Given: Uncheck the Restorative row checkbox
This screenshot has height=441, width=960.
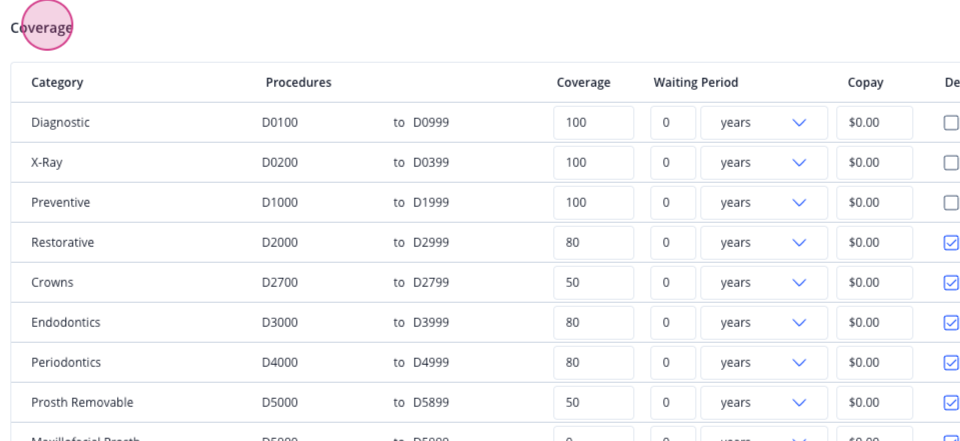Looking at the screenshot, I should coord(951,243).
